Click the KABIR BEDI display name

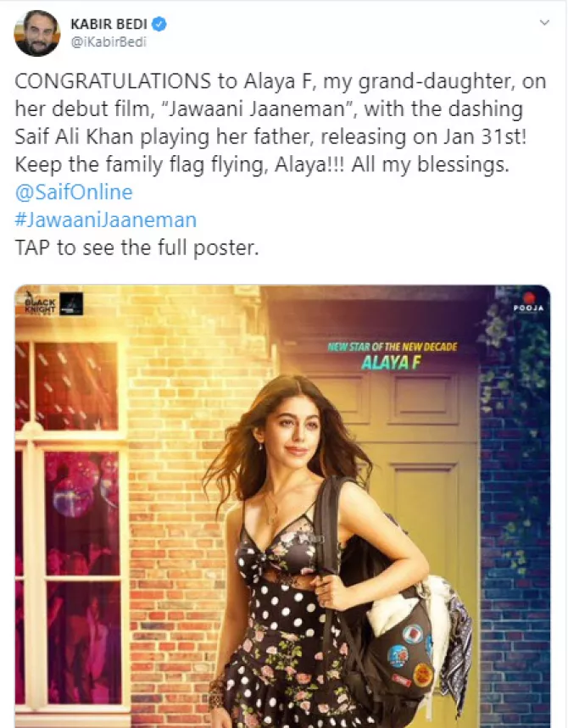[109, 24]
